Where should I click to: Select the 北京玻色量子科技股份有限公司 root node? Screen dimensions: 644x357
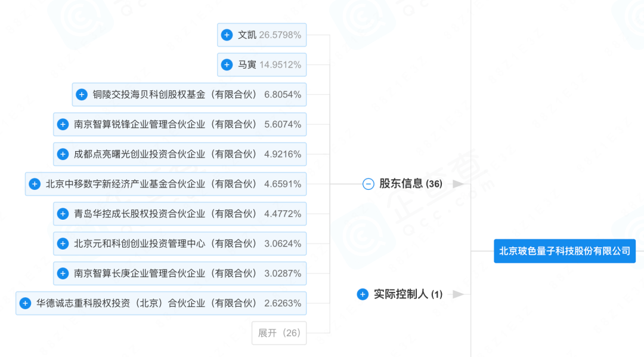pos(565,251)
